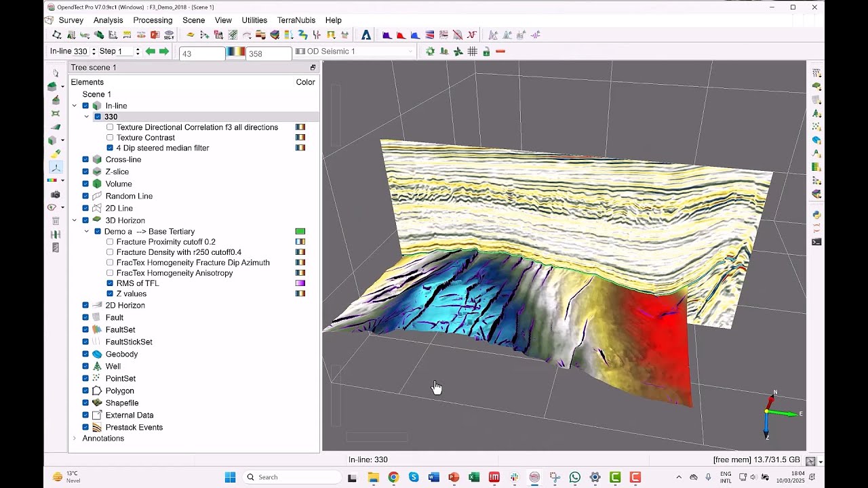Collapse the In-line tree node
The width and height of the screenshot is (868, 488).
(x=75, y=106)
